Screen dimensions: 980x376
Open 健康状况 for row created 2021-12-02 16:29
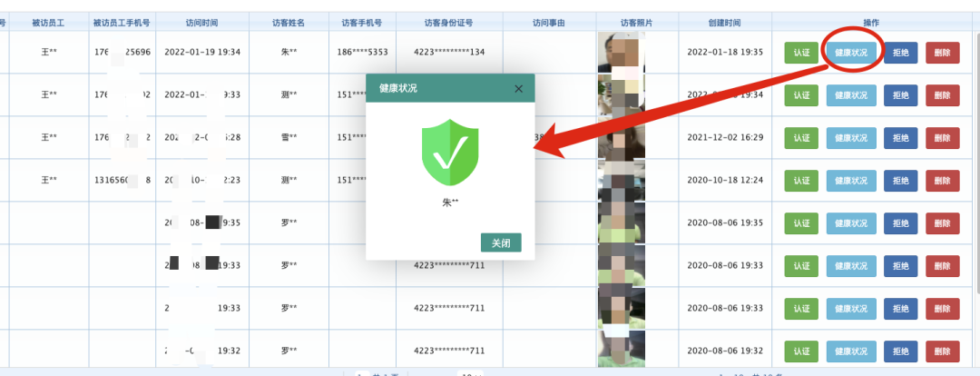click(x=851, y=138)
